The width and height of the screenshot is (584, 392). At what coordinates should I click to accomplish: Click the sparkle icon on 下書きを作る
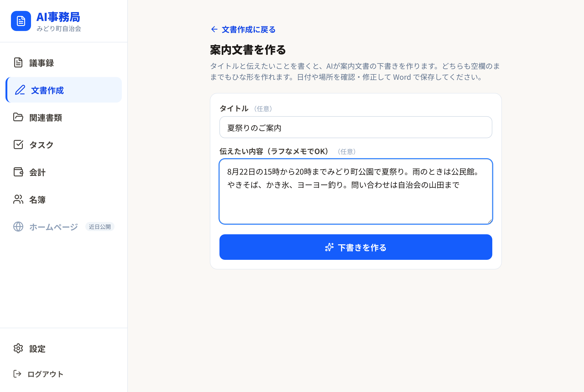click(x=329, y=247)
